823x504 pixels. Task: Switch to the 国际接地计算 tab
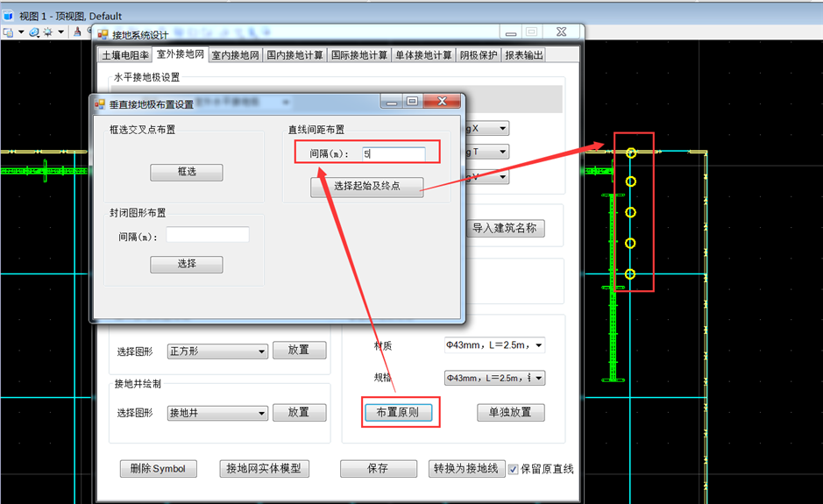click(359, 55)
